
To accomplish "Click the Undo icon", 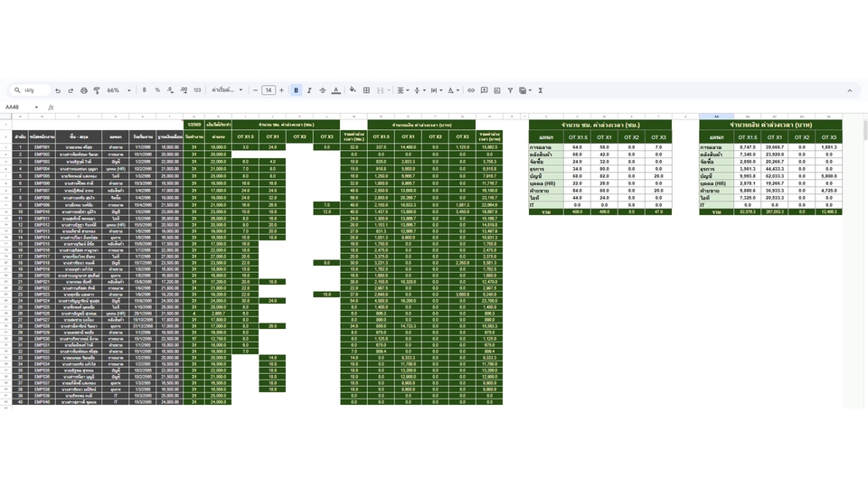I will (x=58, y=90).
